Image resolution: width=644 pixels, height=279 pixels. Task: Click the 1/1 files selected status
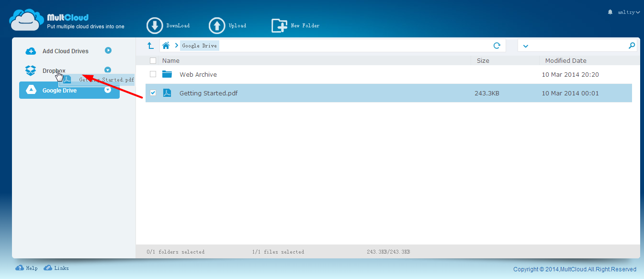278,252
